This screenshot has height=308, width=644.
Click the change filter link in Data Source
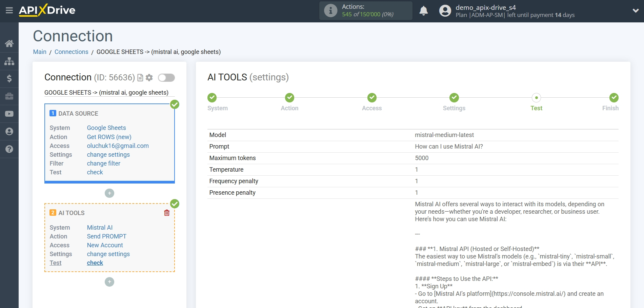pos(103,163)
